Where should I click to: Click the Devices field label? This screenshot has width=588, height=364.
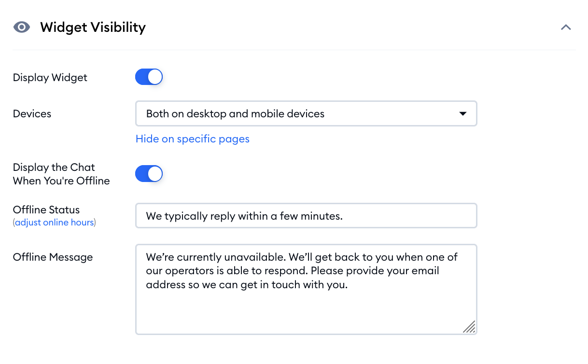(32, 114)
